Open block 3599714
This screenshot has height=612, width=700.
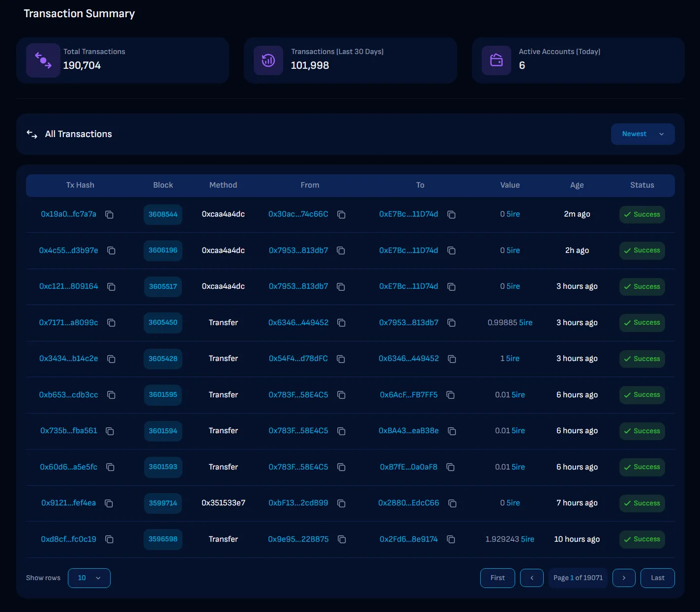[163, 503]
